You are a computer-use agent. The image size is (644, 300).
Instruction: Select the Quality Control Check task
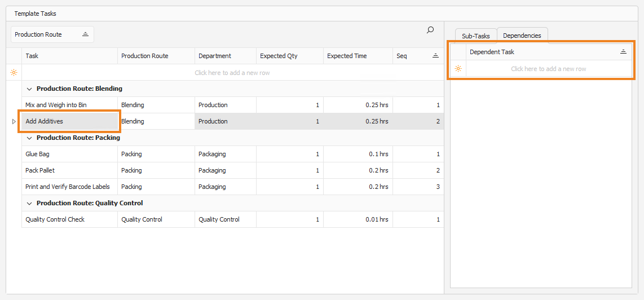pos(69,219)
